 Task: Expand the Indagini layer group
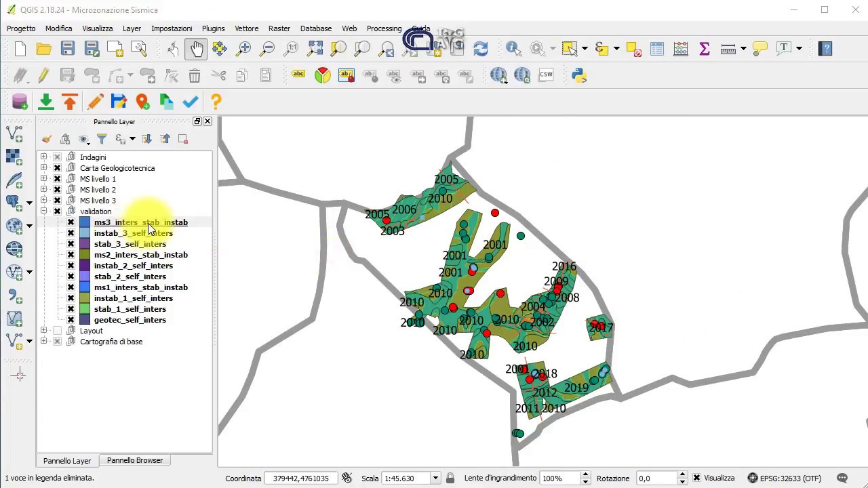click(43, 157)
